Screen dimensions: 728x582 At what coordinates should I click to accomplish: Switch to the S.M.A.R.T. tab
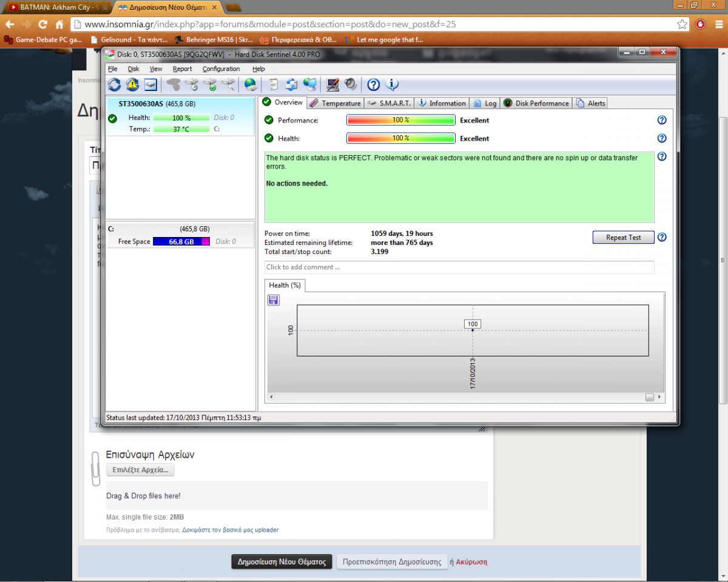click(389, 103)
